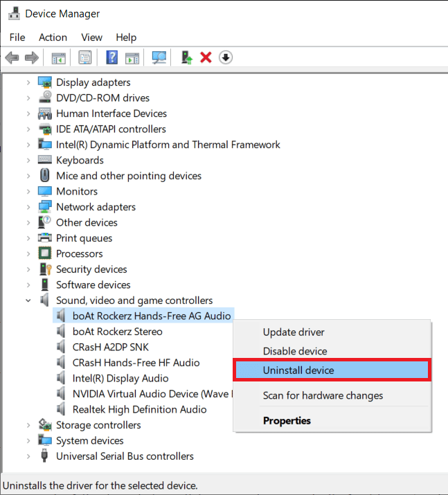
Task: Click the down-arrow circle toolbar icon
Action: coord(226,57)
